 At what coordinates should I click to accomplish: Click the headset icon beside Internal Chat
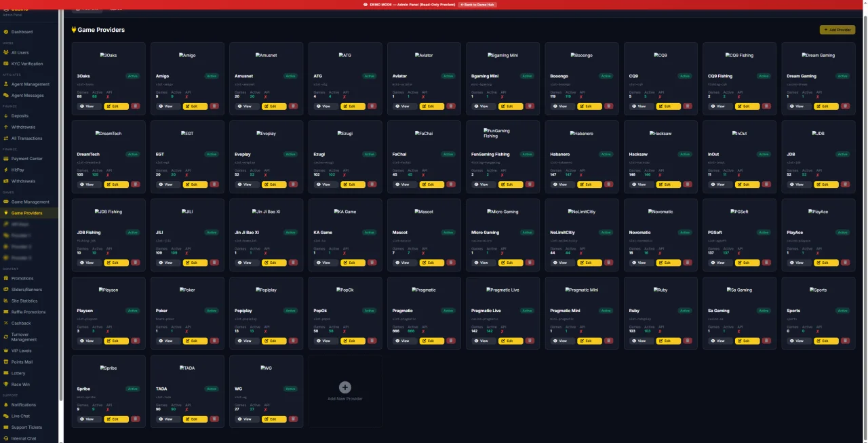tap(6, 439)
